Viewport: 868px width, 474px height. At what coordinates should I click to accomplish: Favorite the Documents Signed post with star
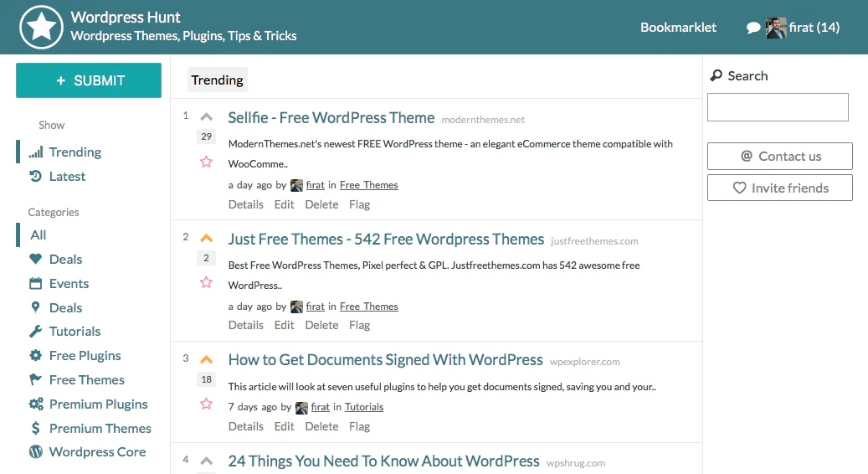click(x=206, y=404)
